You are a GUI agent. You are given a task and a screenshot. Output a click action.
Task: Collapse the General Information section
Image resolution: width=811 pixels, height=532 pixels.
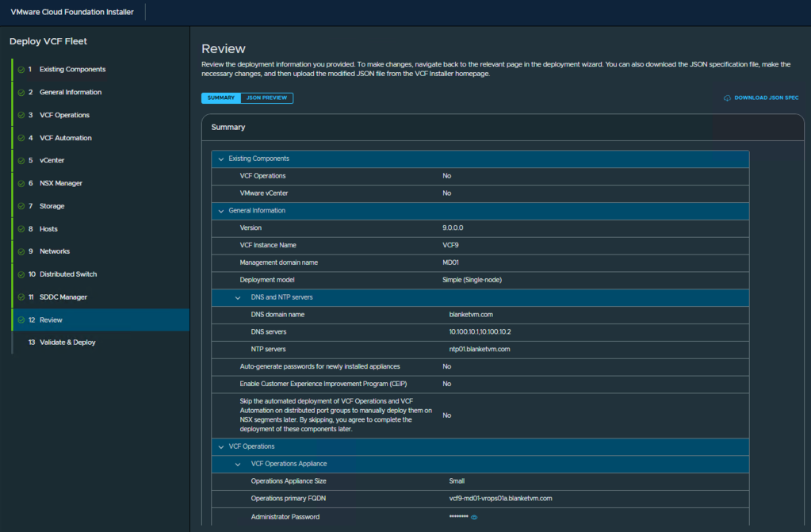pos(221,211)
